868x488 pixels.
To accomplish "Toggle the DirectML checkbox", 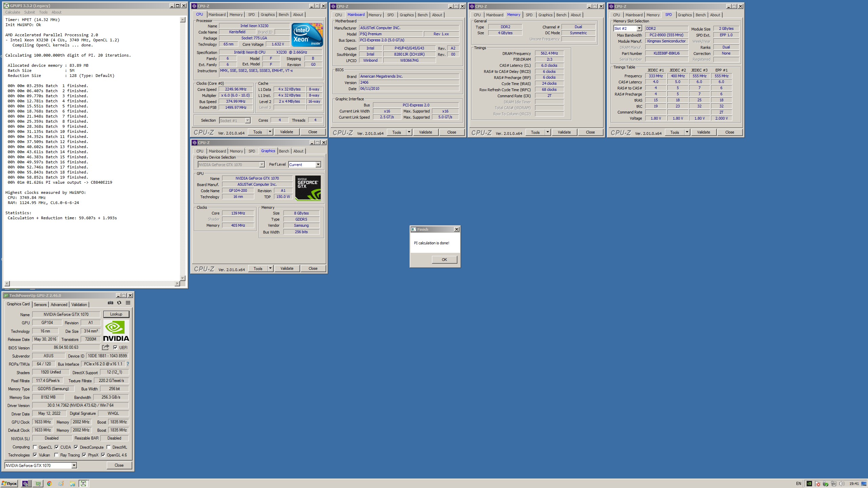I will pyautogui.click(x=108, y=447).
